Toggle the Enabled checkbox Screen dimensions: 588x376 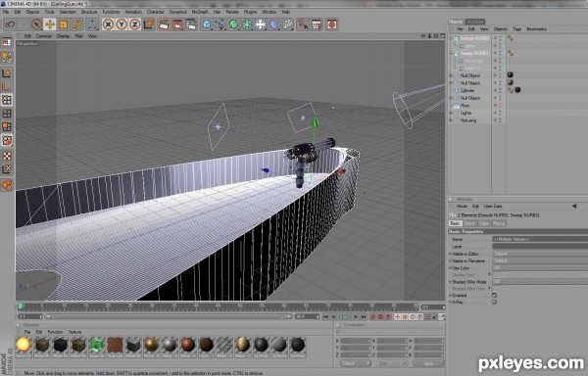click(x=494, y=295)
